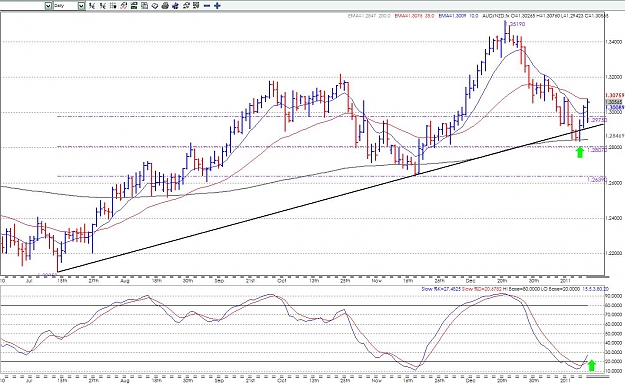Select the Slow %K stochastic legend label

pos(440,289)
